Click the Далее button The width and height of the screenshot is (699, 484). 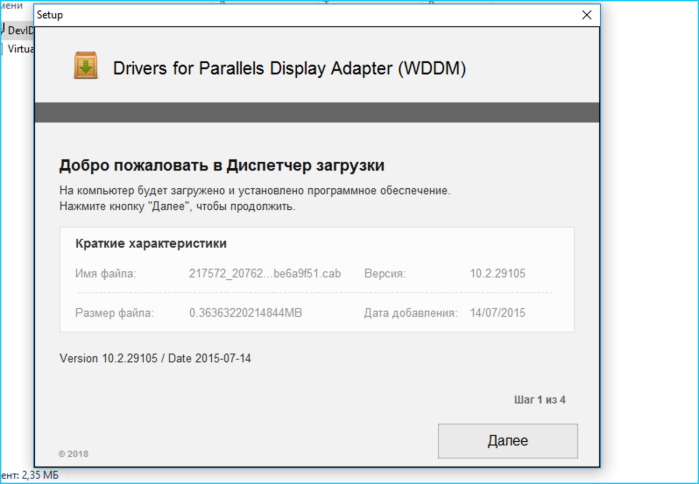(508, 441)
